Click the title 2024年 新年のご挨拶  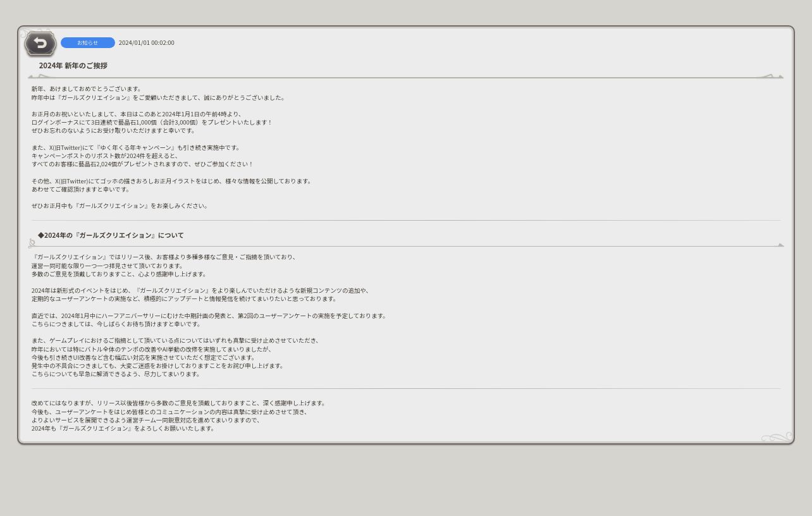click(73, 66)
